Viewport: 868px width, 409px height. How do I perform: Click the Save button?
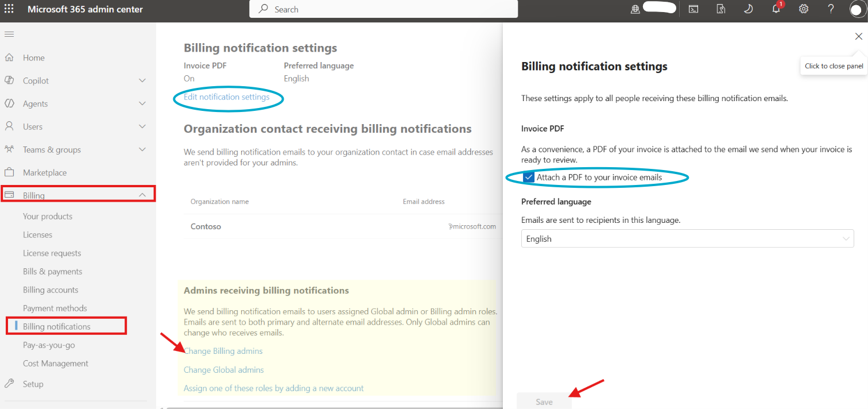(x=544, y=402)
